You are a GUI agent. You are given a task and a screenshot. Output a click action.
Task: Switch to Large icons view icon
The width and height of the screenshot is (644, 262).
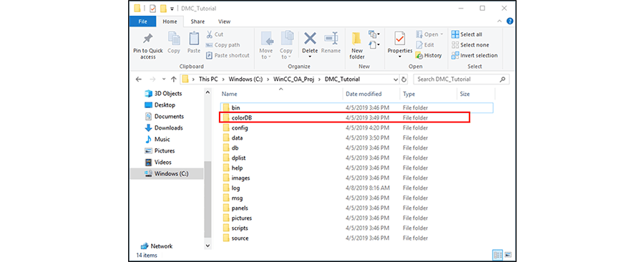508,256
